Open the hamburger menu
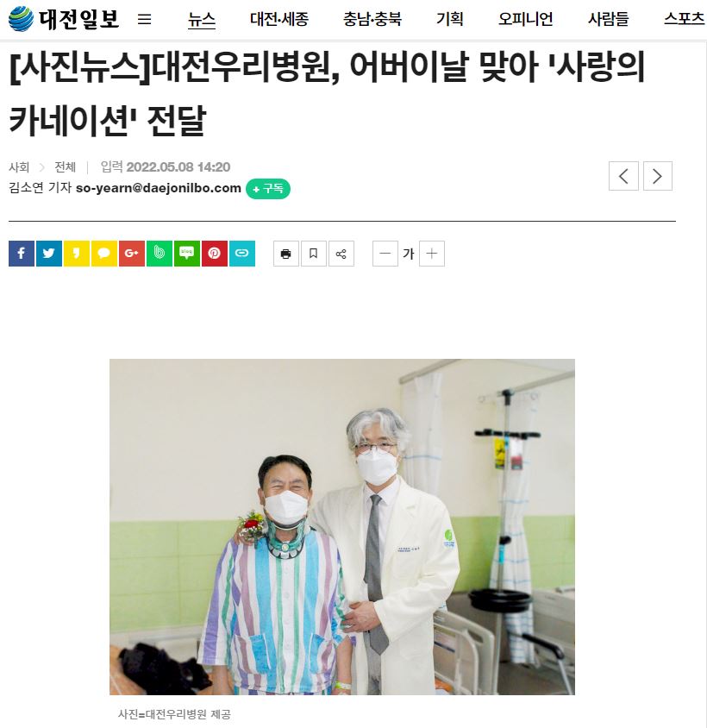 tap(144, 19)
